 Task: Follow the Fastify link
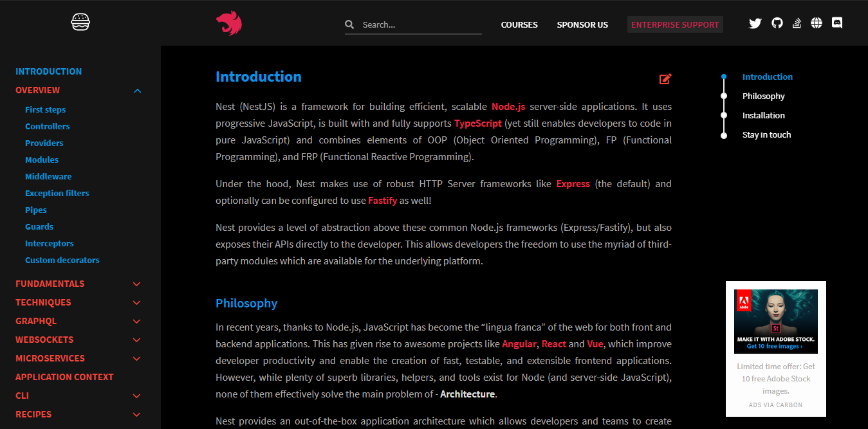[383, 201]
